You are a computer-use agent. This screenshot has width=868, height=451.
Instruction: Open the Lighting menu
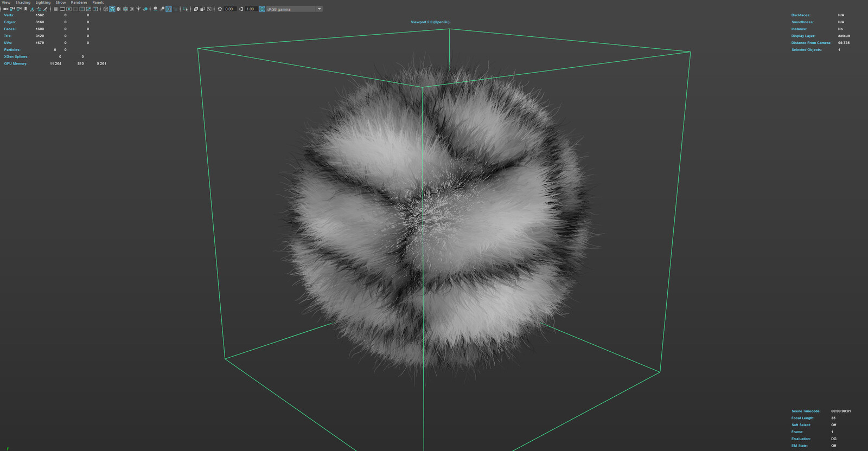(43, 2)
